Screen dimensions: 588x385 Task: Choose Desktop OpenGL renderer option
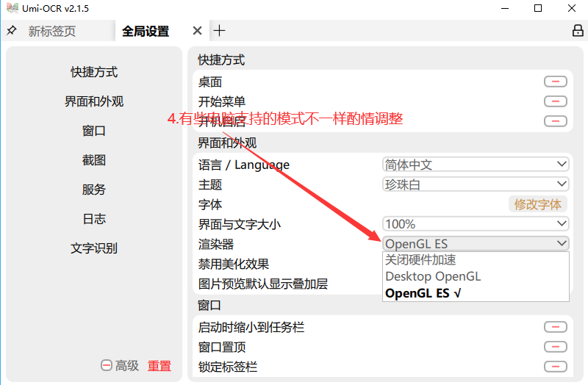433,276
